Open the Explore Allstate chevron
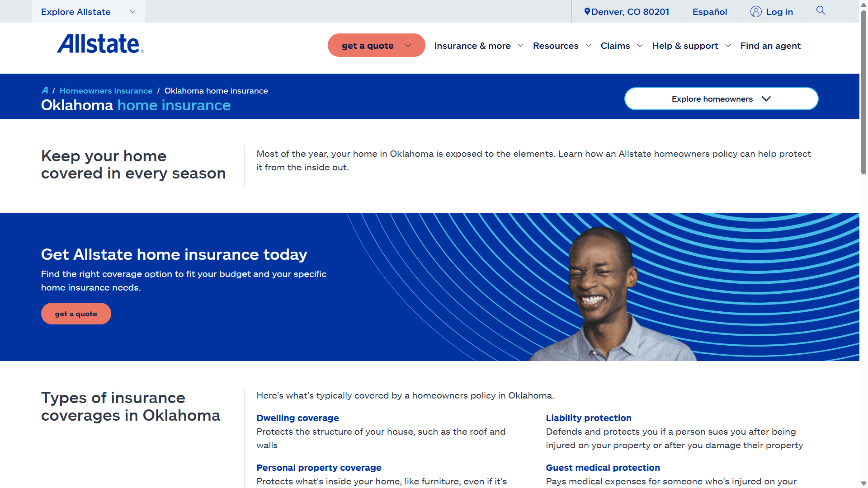868x488 pixels. 132,11
